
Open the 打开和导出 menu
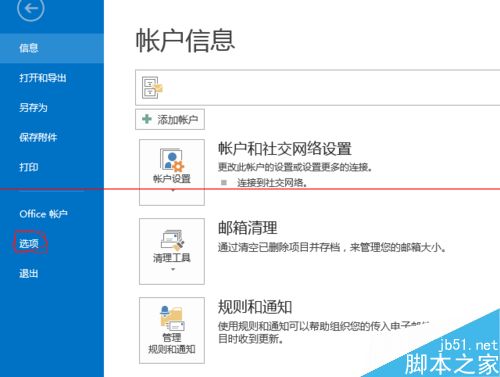pyautogui.click(x=43, y=78)
